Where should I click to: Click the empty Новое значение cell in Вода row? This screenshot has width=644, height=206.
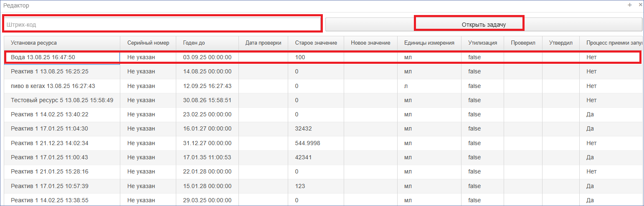pyautogui.click(x=370, y=57)
